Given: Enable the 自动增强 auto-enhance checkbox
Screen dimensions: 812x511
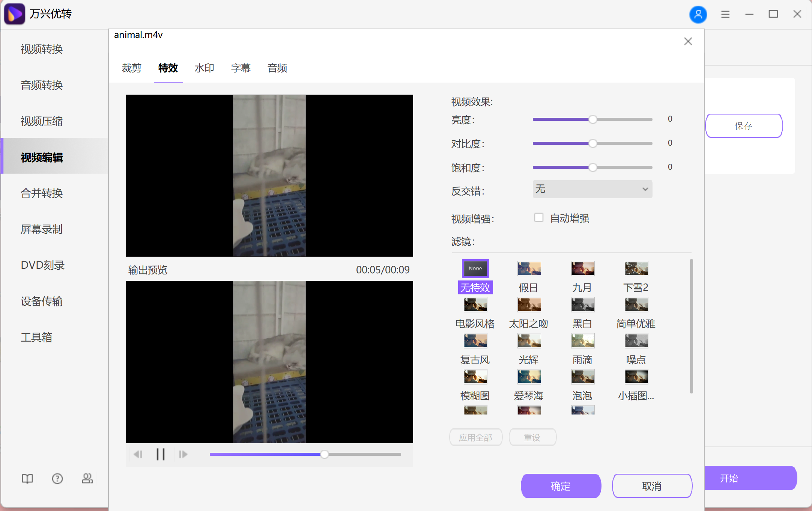Looking at the screenshot, I should pyautogui.click(x=539, y=217).
